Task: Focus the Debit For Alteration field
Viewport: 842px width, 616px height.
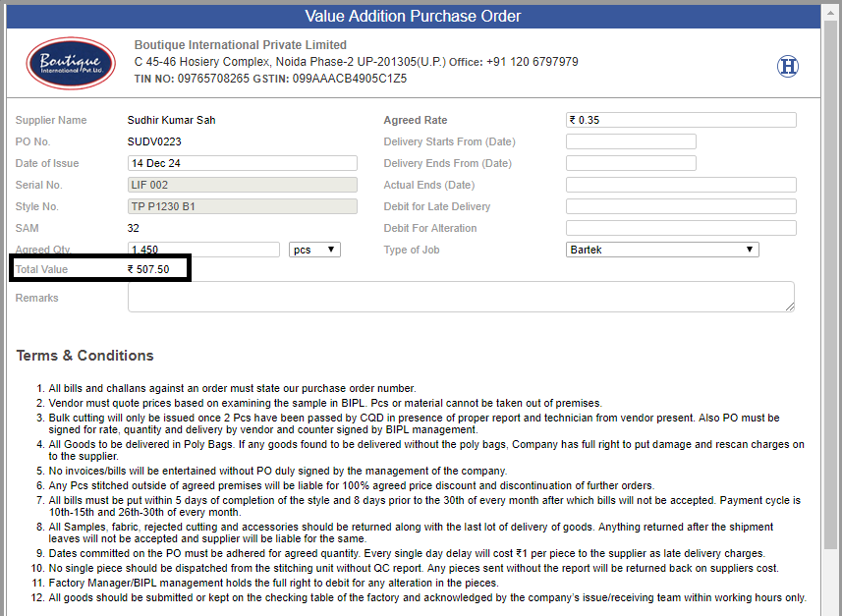Action: coord(681,228)
